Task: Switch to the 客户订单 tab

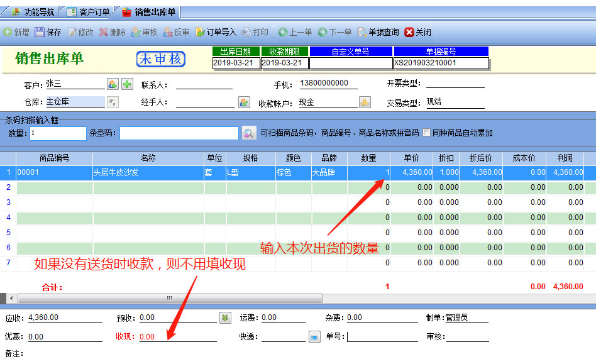Action: pyautogui.click(x=89, y=12)
